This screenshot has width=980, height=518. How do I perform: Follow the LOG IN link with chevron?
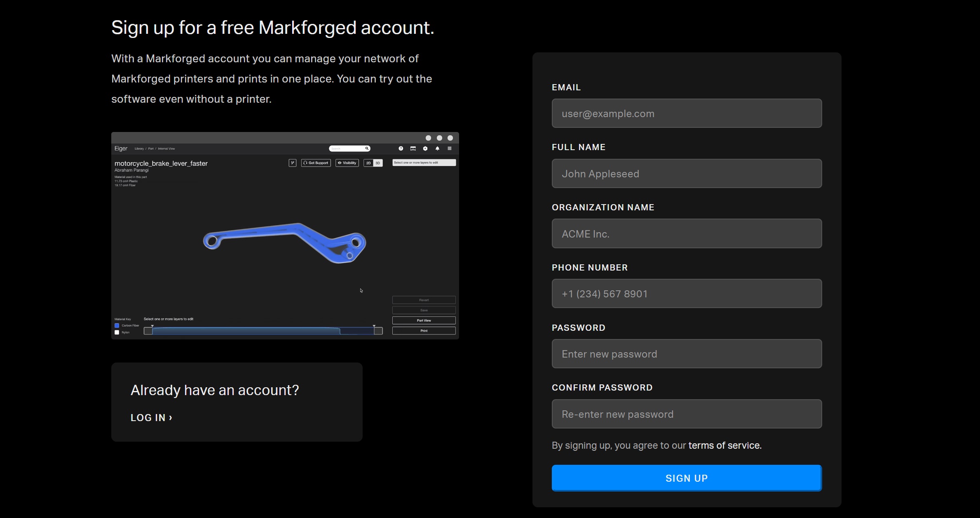coord(151,418)
